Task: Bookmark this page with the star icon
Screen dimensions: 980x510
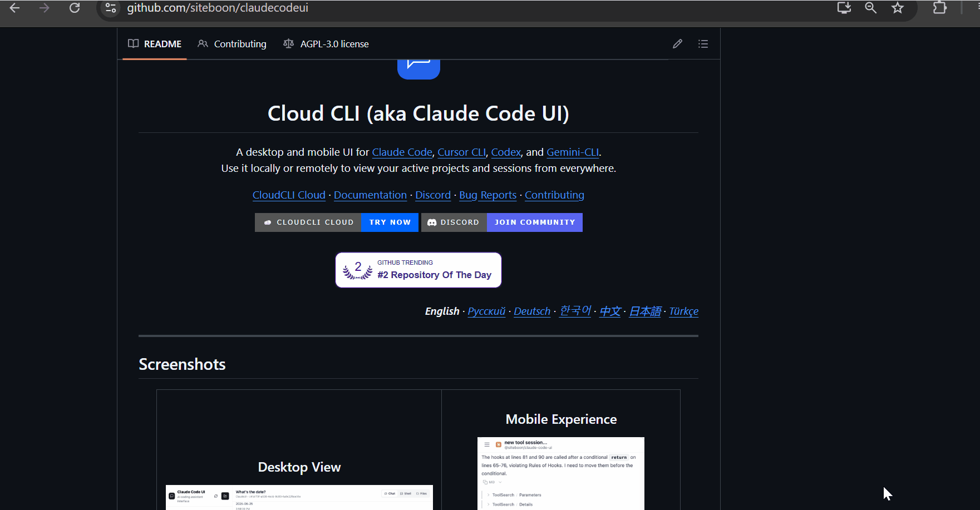Action: [898, 8]
